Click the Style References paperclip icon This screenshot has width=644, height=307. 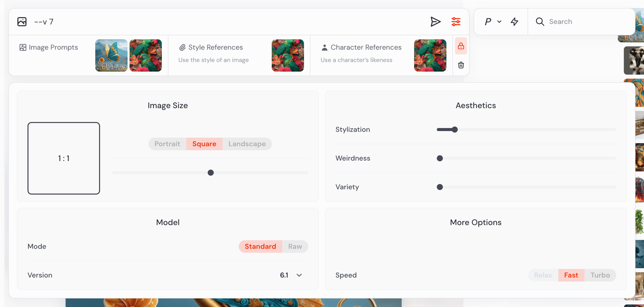point(182,48)
